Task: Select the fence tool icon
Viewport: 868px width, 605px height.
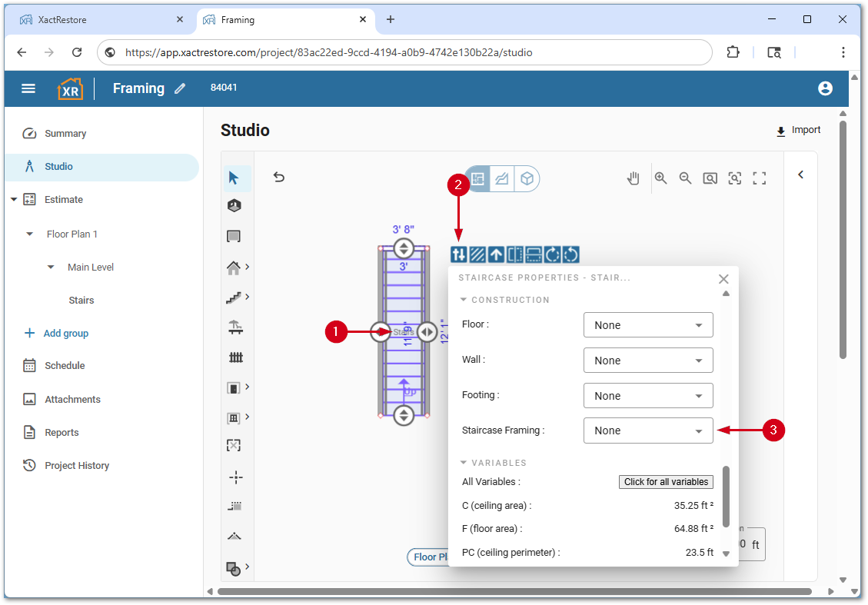Action: (235, 357)
